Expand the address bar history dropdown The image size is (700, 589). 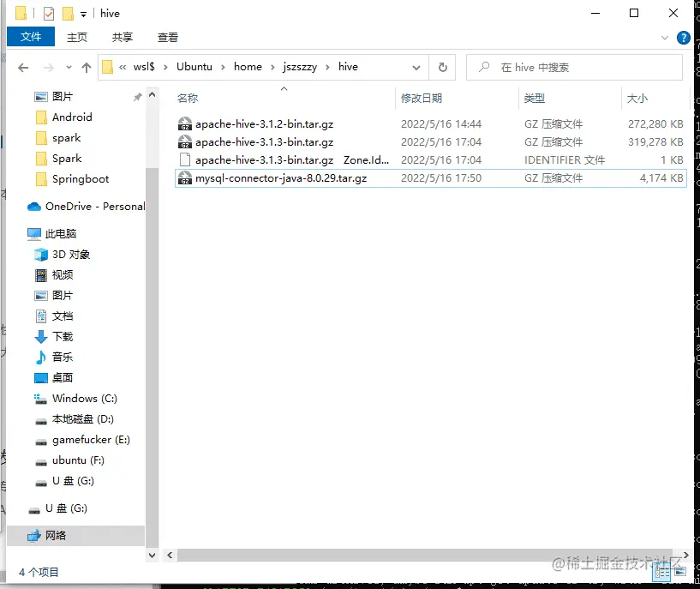click(416, 68)
